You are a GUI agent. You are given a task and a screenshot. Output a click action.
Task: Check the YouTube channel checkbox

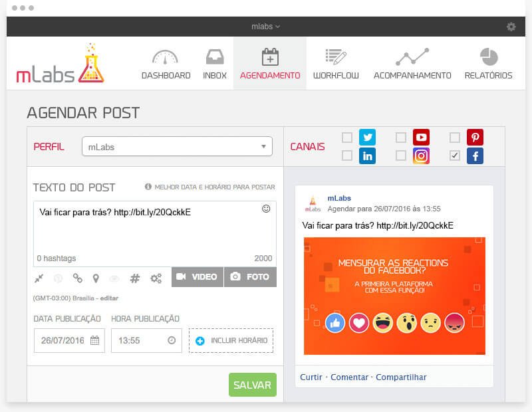[401, 138]
